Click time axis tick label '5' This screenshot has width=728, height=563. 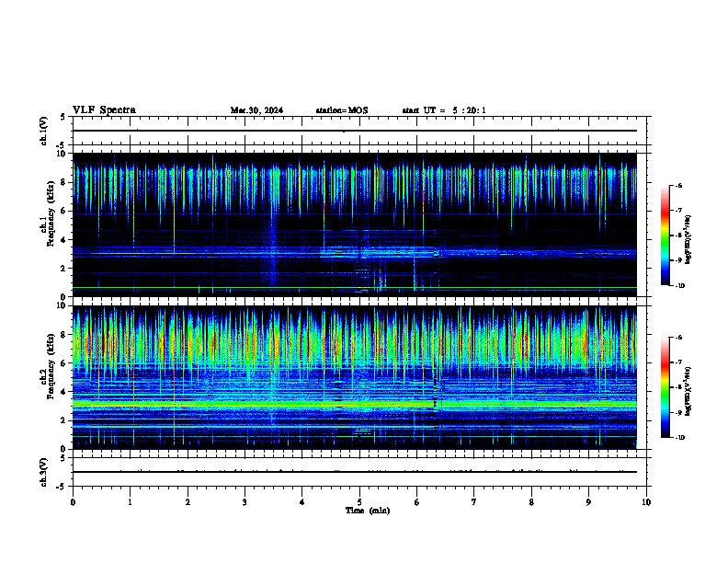coord(359,502)
